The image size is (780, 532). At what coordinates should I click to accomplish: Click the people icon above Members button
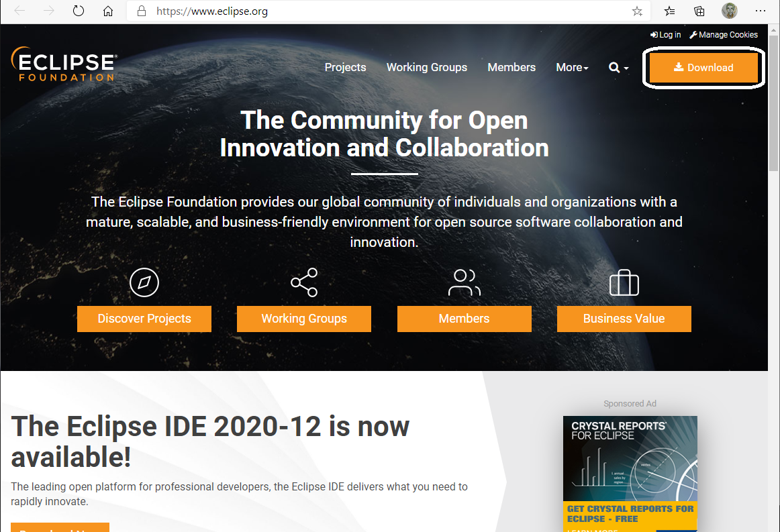464,282
